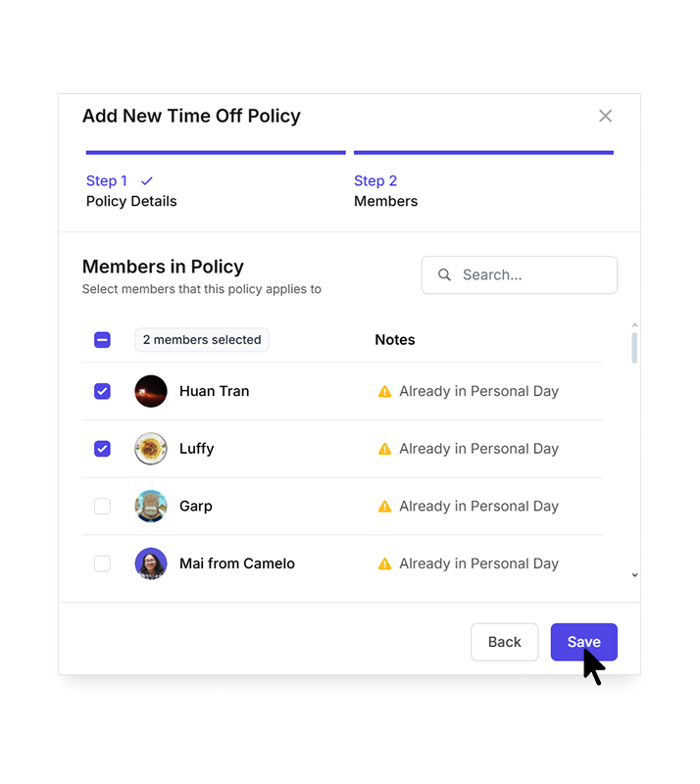Uncheck Huan Tran's checkbox
Image resolution: width=700 pixels, height=784 pixels.
(102, 391)
